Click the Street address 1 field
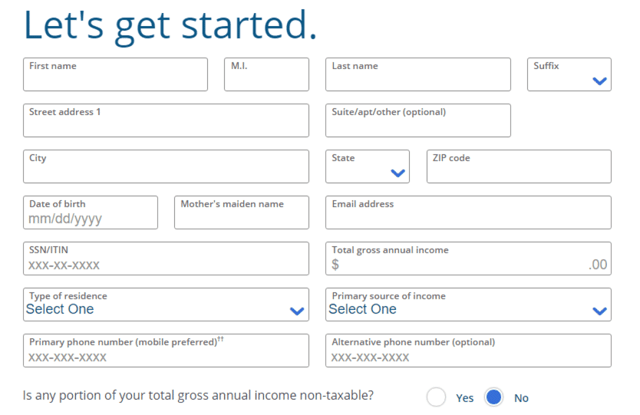This screenshot has width=640, height=415. coord(166,122)
